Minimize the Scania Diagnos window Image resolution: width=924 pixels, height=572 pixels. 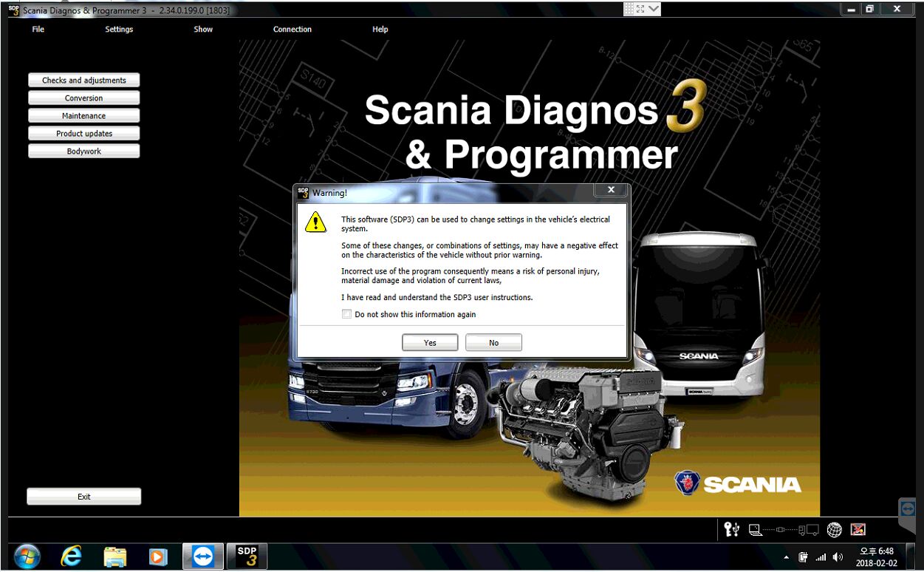tap(852, 9)
